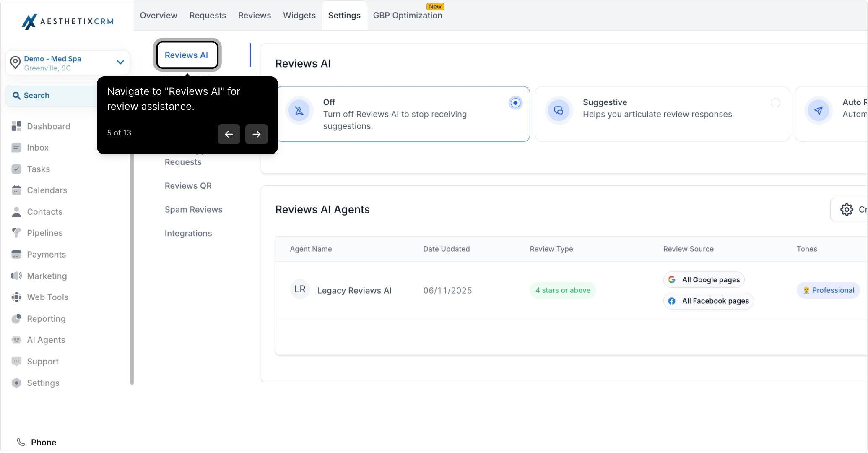The image size is (868, 453).
Task: Click the Auto Responses paper plane icon
Action: [x=819, y=111]
